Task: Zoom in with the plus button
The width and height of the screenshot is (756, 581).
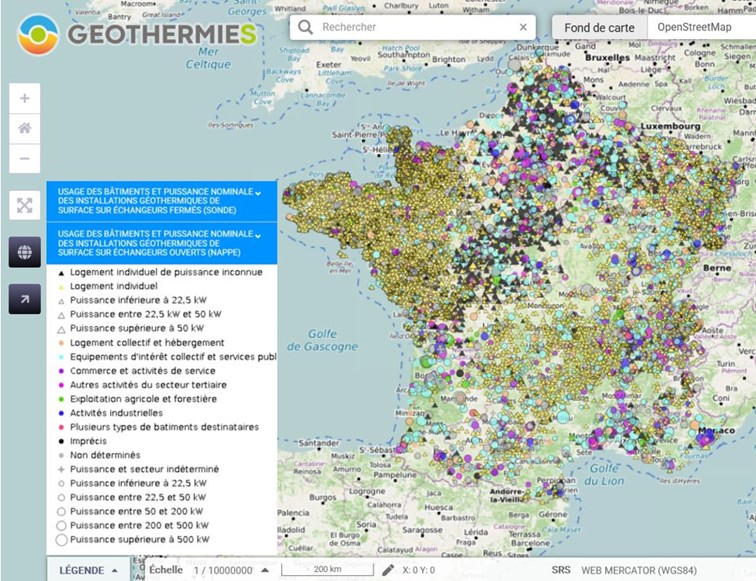Action: coord(25,98)
